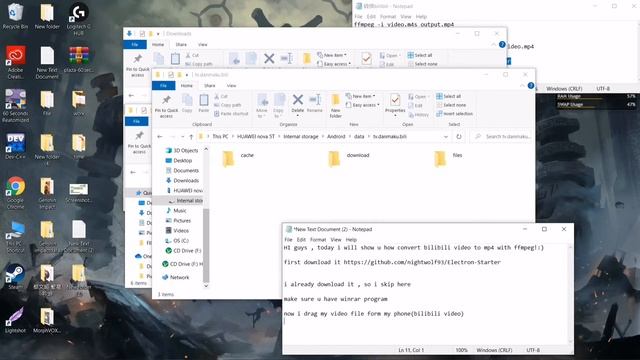Open View menu in the background Notepad window
The image size is (640, 360).
tap(406, 17)
